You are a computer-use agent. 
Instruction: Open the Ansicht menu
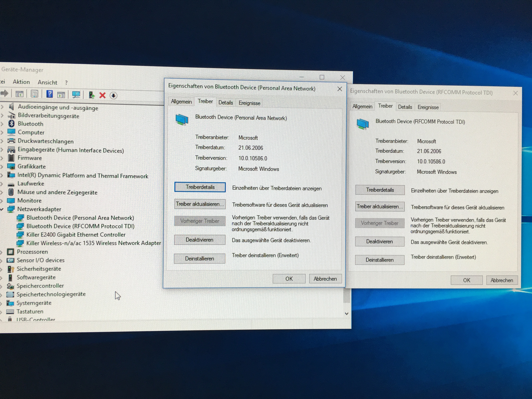point(47,82)
